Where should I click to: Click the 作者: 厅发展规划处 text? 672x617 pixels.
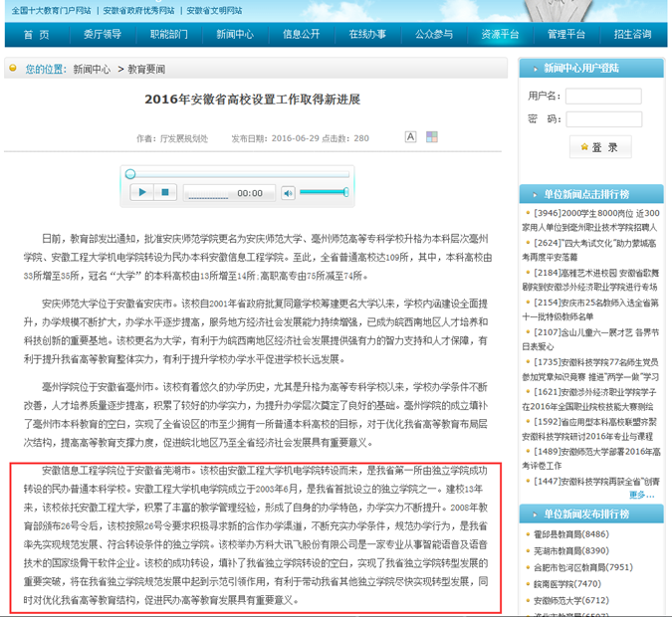click(x=172, y=138)
